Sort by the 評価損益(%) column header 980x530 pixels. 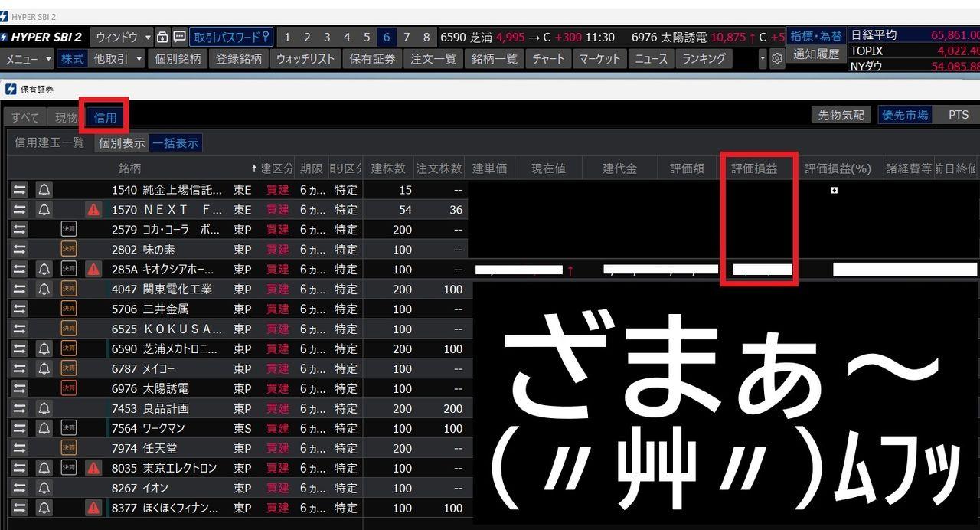coord(838,168)
